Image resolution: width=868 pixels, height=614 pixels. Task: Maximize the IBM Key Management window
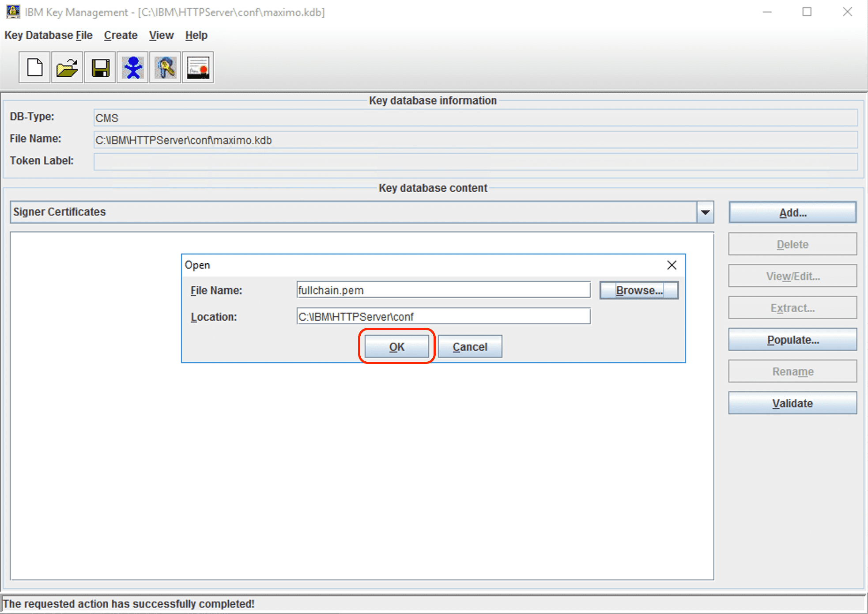(807, 12)
